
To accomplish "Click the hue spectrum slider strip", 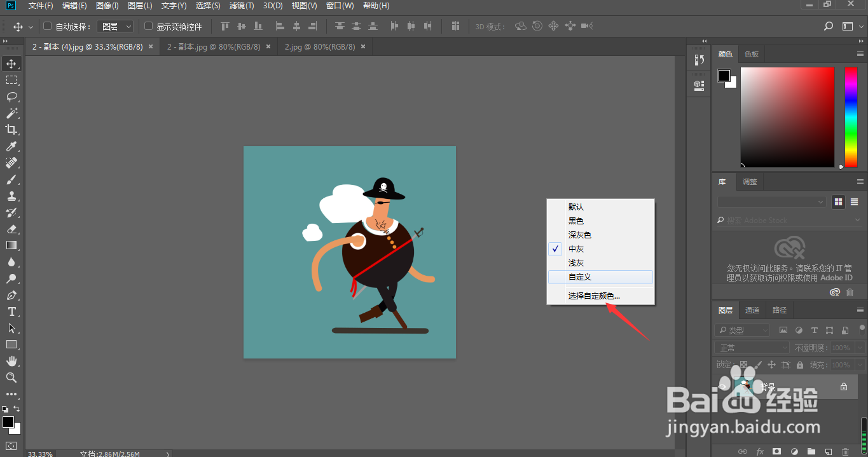I will 851,117.
